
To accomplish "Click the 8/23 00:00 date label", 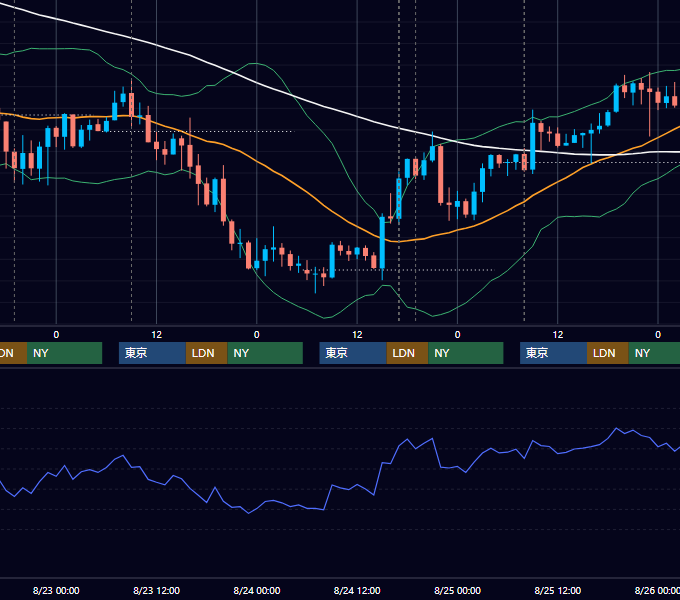I will (x=56, y=590).
